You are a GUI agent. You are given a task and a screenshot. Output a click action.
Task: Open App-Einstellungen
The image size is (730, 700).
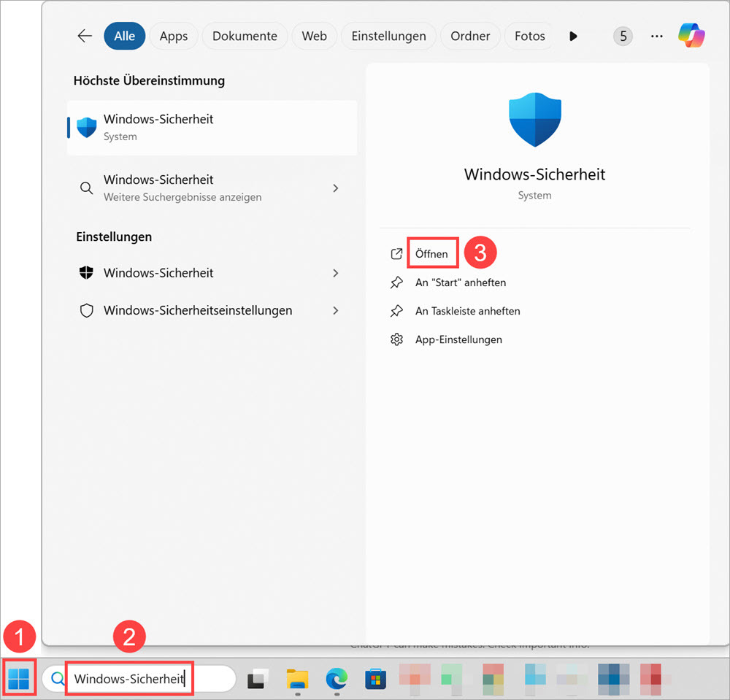click(458, 339)
